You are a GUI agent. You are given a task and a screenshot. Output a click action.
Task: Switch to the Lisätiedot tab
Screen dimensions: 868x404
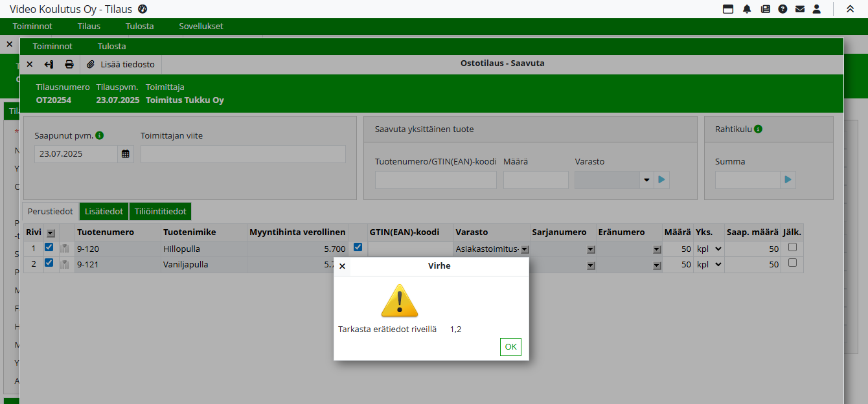point(104,212)
